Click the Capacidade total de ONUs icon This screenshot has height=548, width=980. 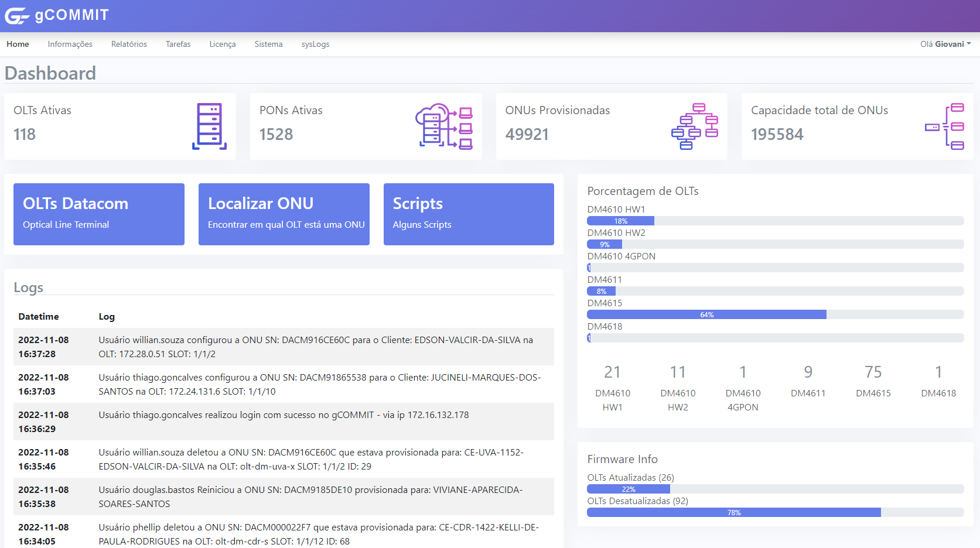click(944, 126)
